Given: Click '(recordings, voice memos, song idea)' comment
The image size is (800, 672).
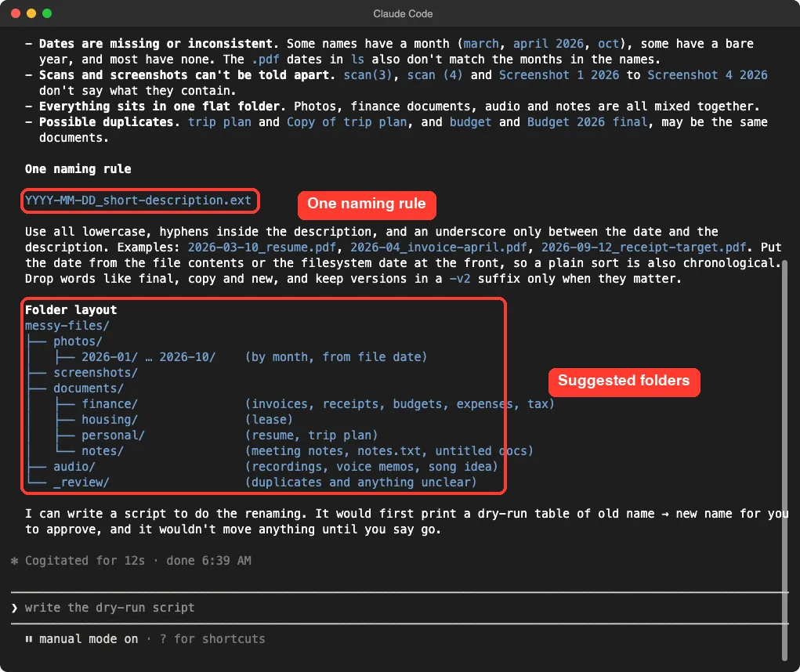Looking at the screenshot, I should coord(371,467).
